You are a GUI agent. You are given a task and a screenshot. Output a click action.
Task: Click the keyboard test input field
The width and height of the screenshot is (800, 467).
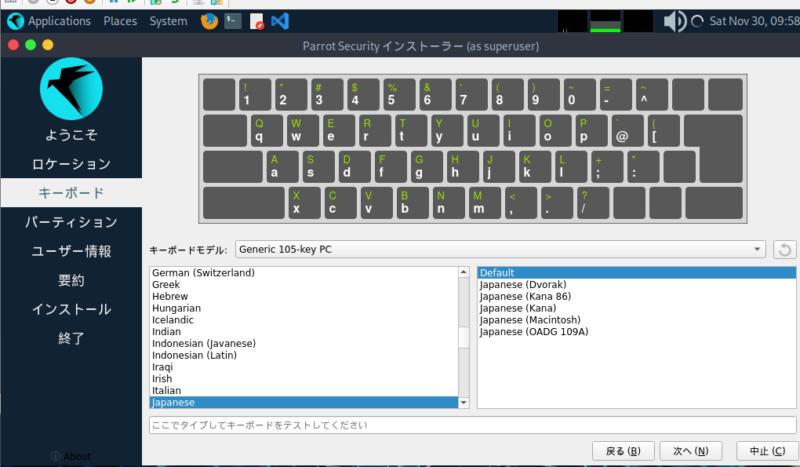[470, 425]
